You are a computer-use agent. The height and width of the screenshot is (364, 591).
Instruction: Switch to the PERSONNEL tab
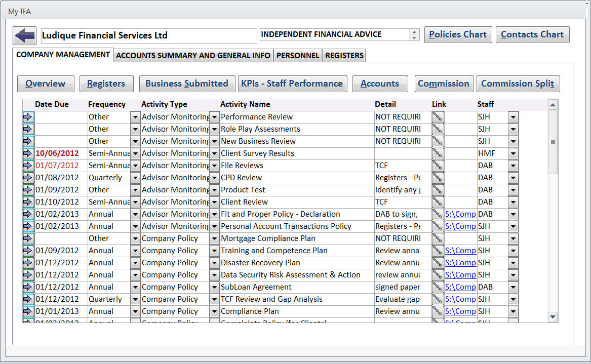(x=298, y=56)
